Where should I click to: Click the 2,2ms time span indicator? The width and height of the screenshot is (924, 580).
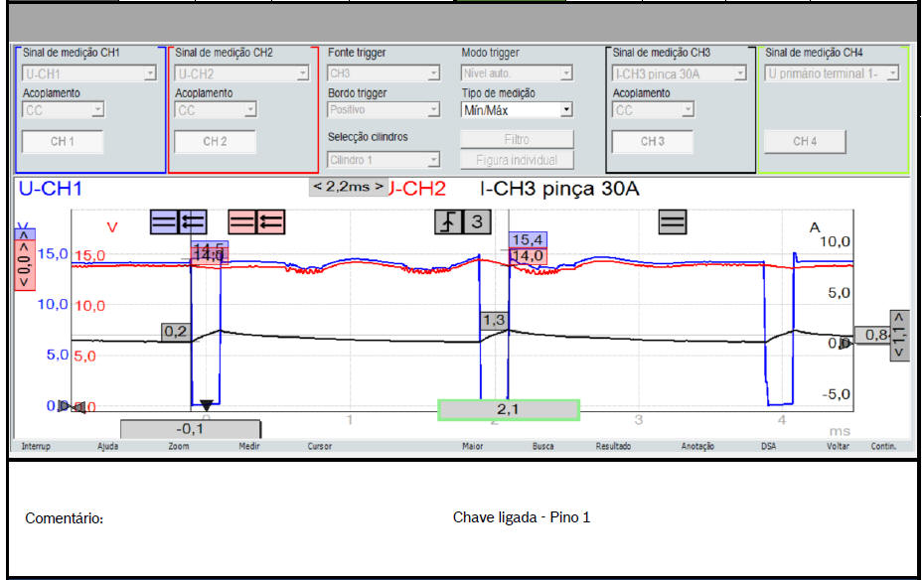click(348, 187)
